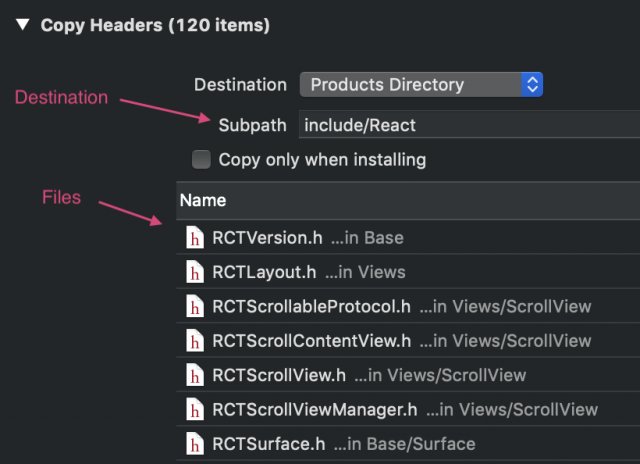Click the Subpath field containing include/React
This screenshot has width=640, height=464.
[469, 124]
